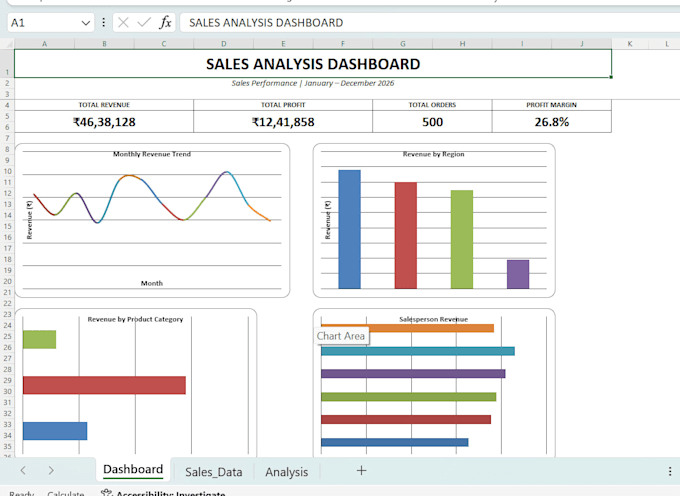This screenshot has height=496, width=680.
Task: Add a new sheet with plus icon
Action: (361, 470)
